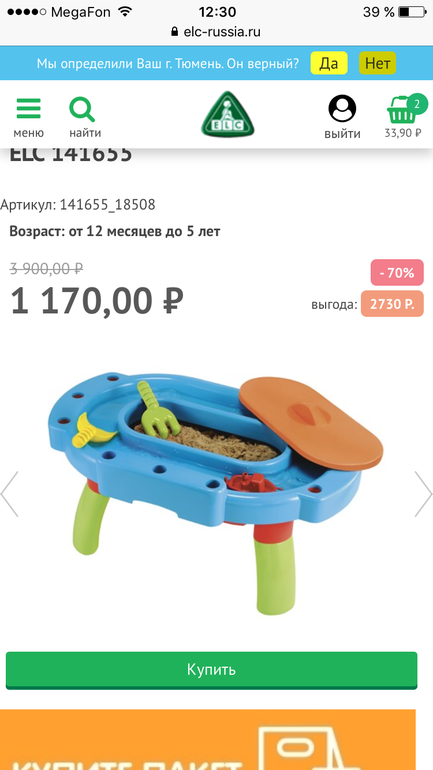Open the shopping basket icon

click(402, 110)
